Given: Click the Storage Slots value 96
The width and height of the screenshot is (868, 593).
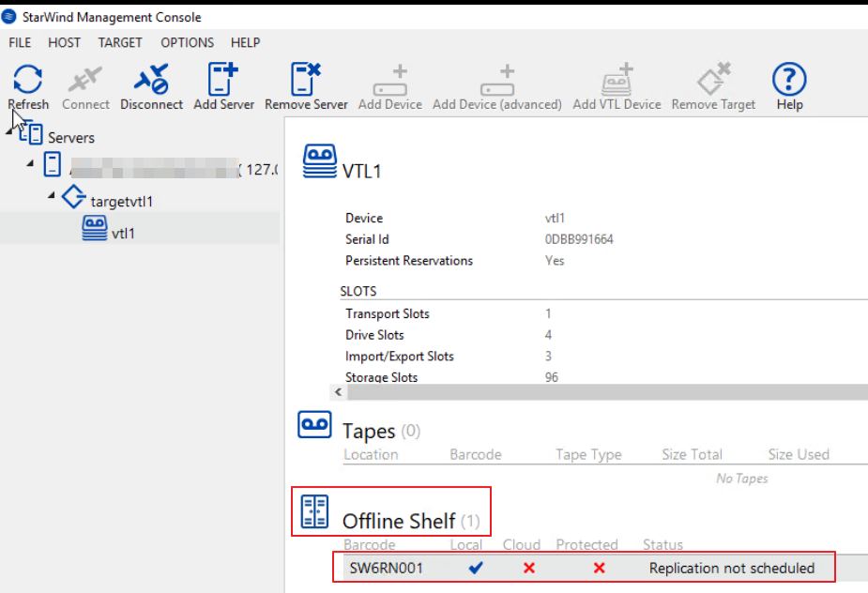Looking at the screenshot, I should click(552, 377).
